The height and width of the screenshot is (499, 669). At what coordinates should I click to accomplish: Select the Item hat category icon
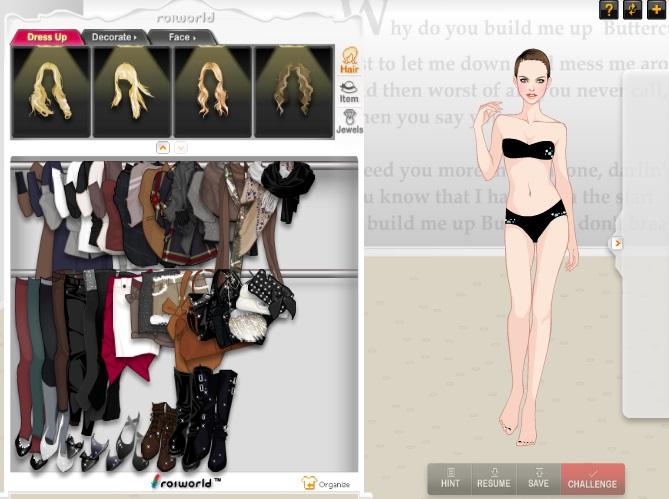pos(349,92)
